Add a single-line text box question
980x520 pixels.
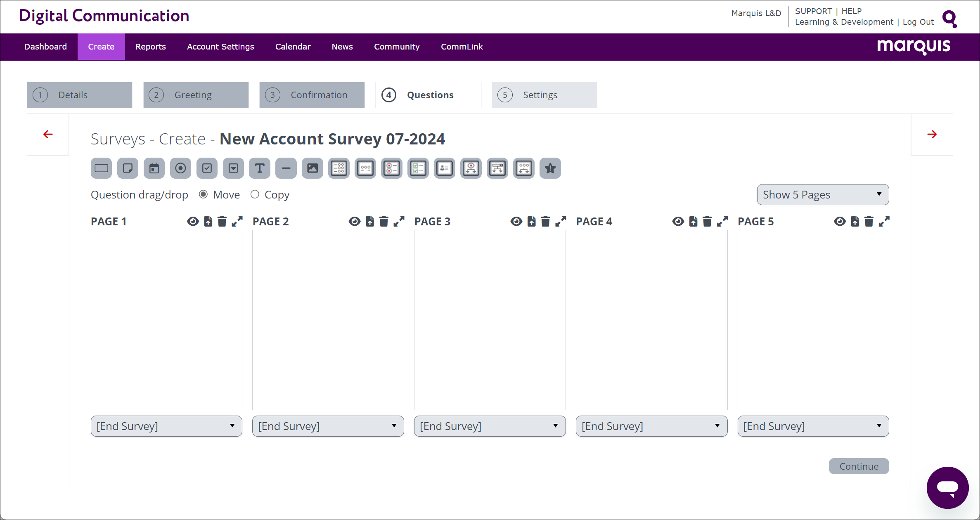pos(101,168)
